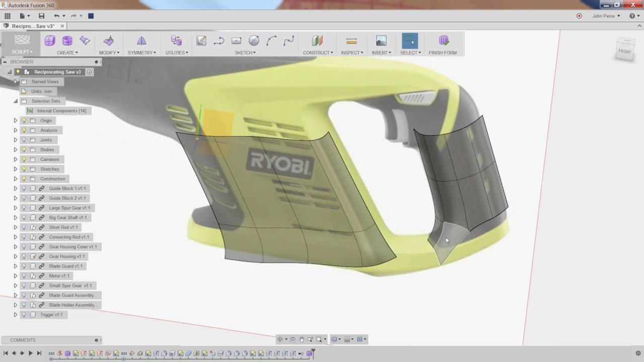Open the John Peros account dropdown
The image size is (644, 362).
(606, 16)
